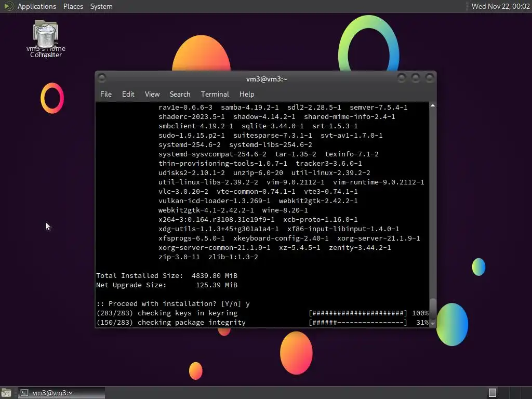Click the date and time clock
This screenshot has height=399, width=532.
point(500,6)
